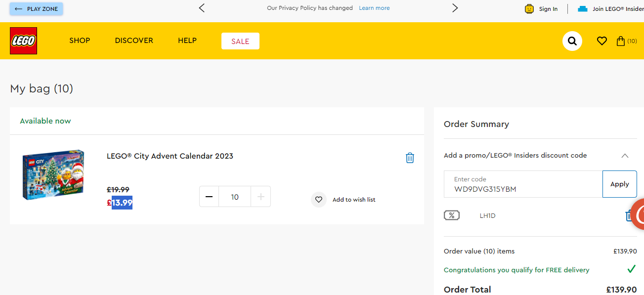Toggle Add to wish list heart
Image resolution: width=644 pixels, height=295 pixels.
tap(319, 200)
